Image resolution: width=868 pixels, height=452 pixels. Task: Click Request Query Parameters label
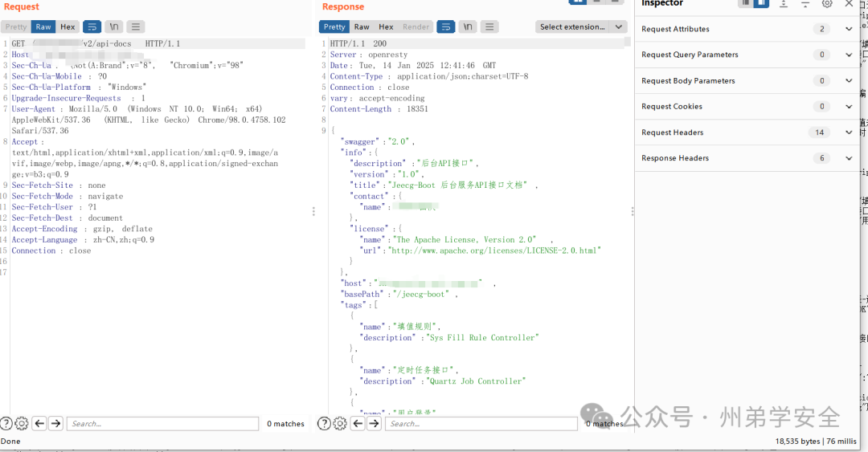[690, 55]
